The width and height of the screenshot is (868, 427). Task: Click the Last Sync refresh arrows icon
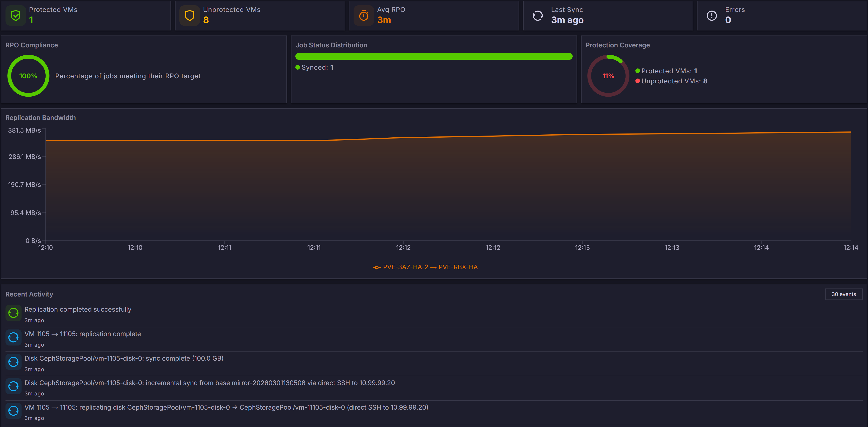coord(538,16)
